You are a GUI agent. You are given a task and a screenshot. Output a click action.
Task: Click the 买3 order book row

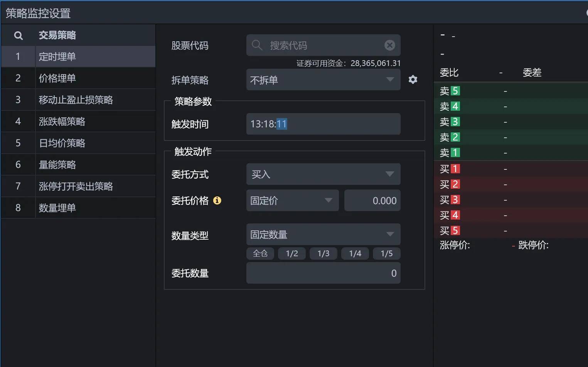click(511, 200)
